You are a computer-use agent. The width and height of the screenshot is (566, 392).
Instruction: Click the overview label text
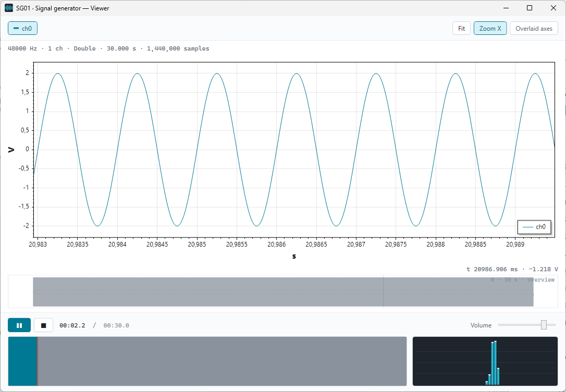click(x=522, y=280)
